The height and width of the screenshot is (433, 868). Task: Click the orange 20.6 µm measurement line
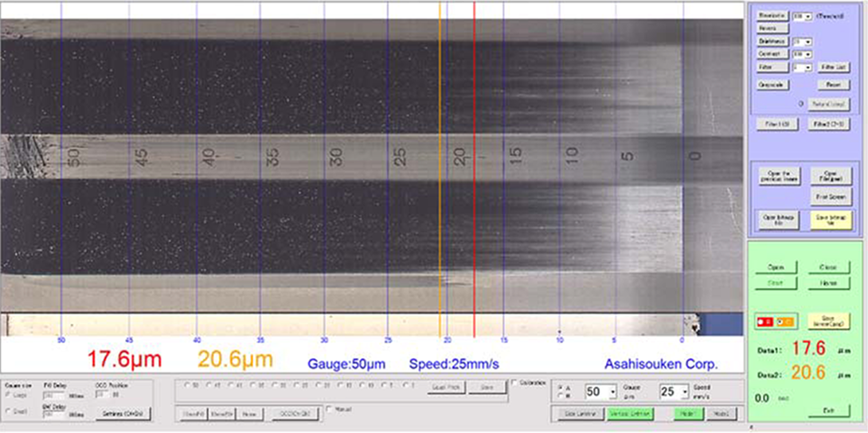(440, 166)
